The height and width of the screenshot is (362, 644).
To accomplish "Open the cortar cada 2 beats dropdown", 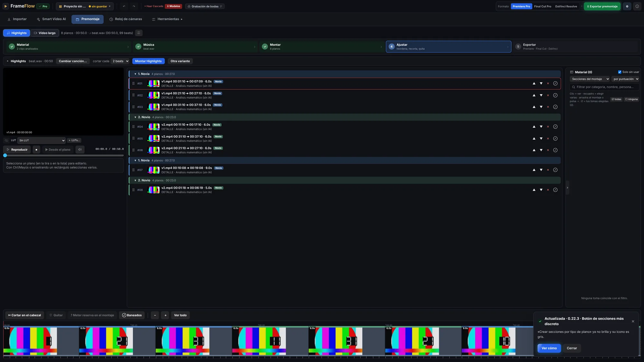I will pos(120,61).
